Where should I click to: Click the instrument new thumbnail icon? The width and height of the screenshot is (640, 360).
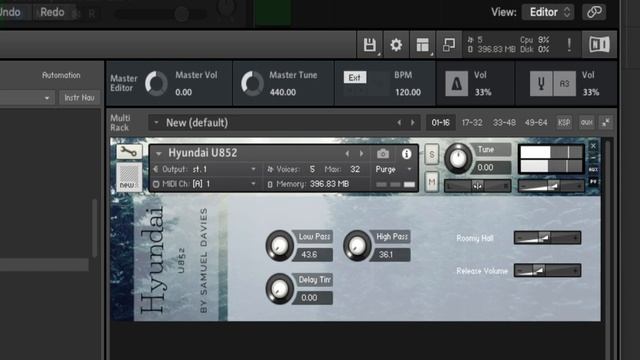tap(129, 177)
